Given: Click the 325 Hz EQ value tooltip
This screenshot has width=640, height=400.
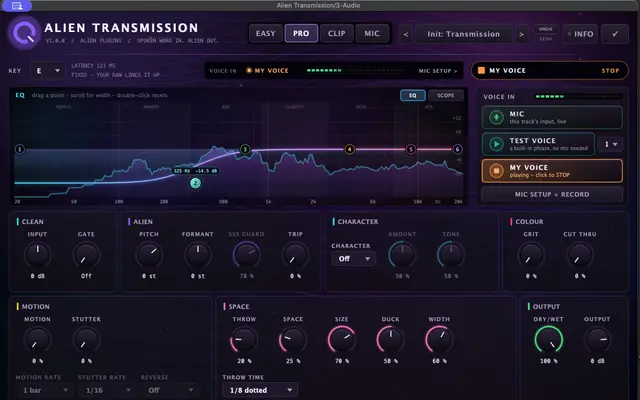Looking at the screenshot, I should [195, 171].
